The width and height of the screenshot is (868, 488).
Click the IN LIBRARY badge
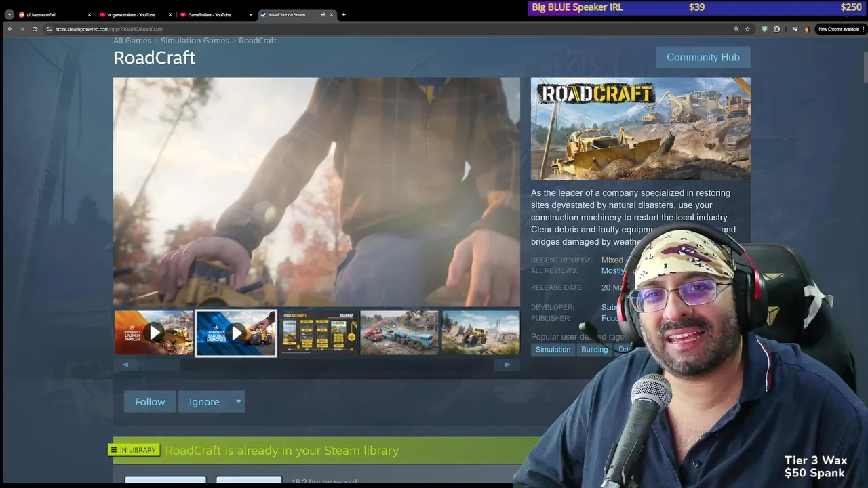click(134, 450)
